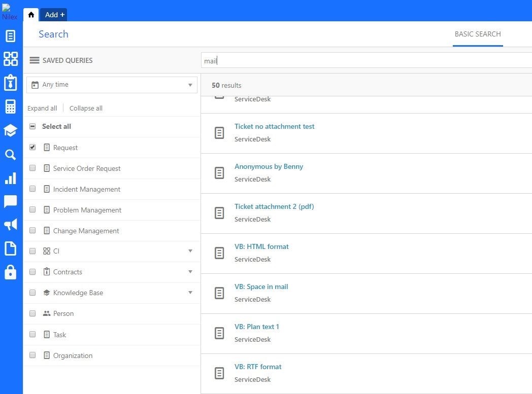
Task: Check the Knowledge Base checkbox
Action: tap(32, 293)
